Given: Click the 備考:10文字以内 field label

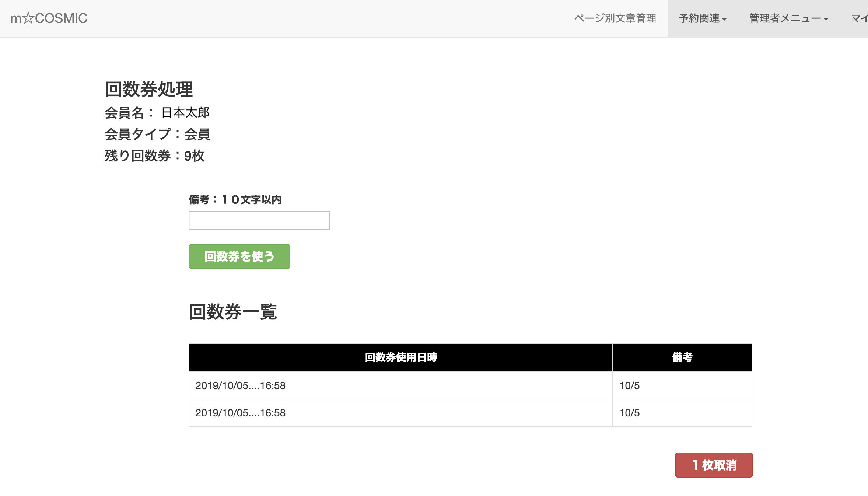Looking at the screenshot, I should point(235,199).
